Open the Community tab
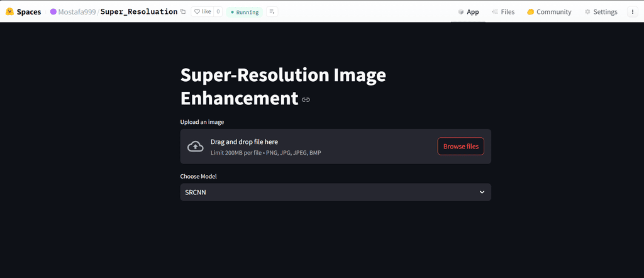Screen dimensions: 644x278 click(549, 12)
